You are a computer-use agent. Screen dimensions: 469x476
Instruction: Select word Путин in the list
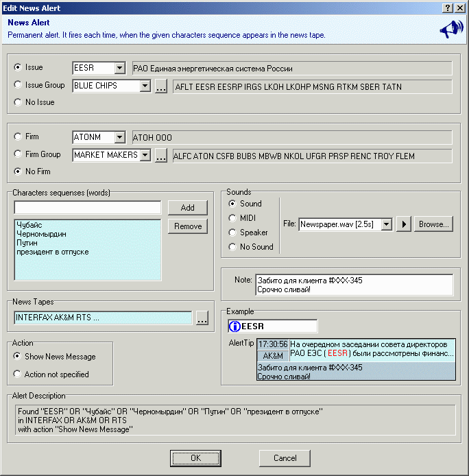tap(27, 243)
